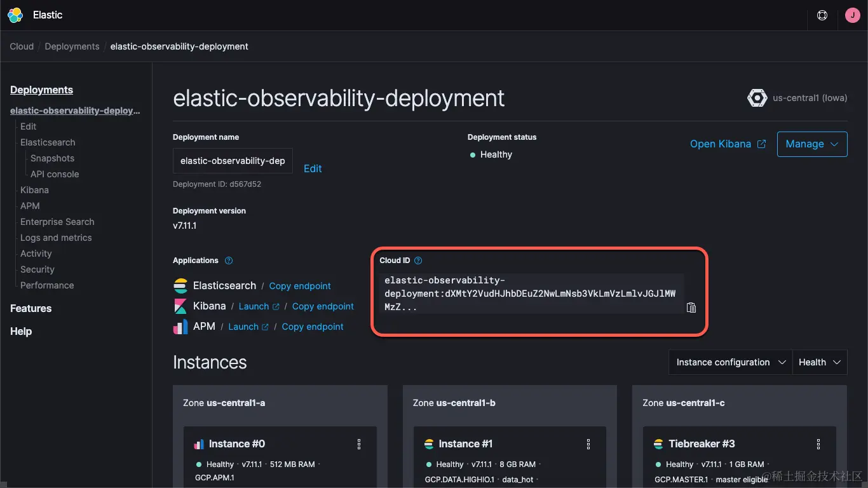Click the user avatar in the top-right corner
Screen dimensions: 868x488
pos(852,15)
